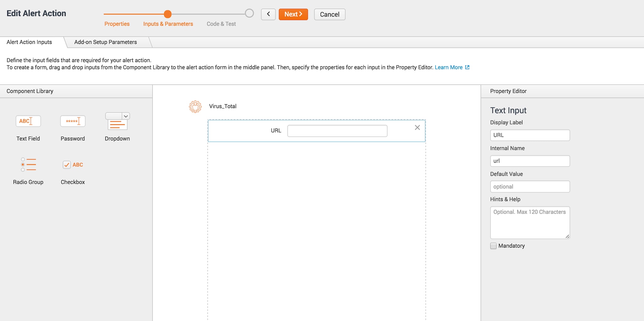The height and width of the screenshot is (321, 644).
Task: Click the Property Editor heading
Action: (508, 91)
